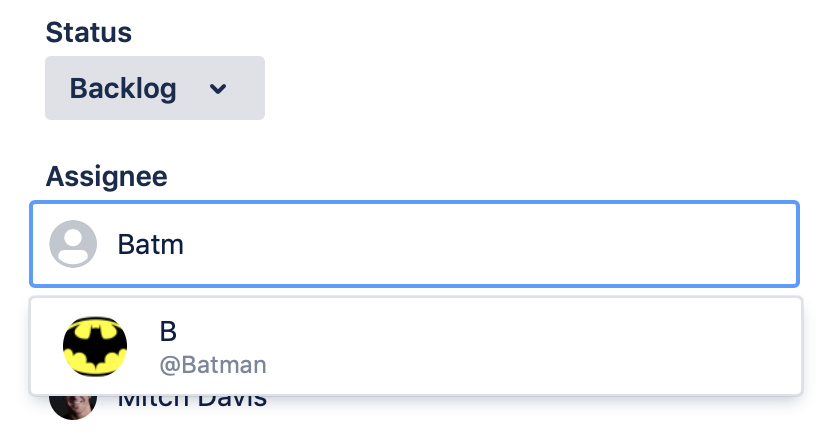Click the letter B display name
The width and height of the screenshot is (820, 440).
coord(168,331)
